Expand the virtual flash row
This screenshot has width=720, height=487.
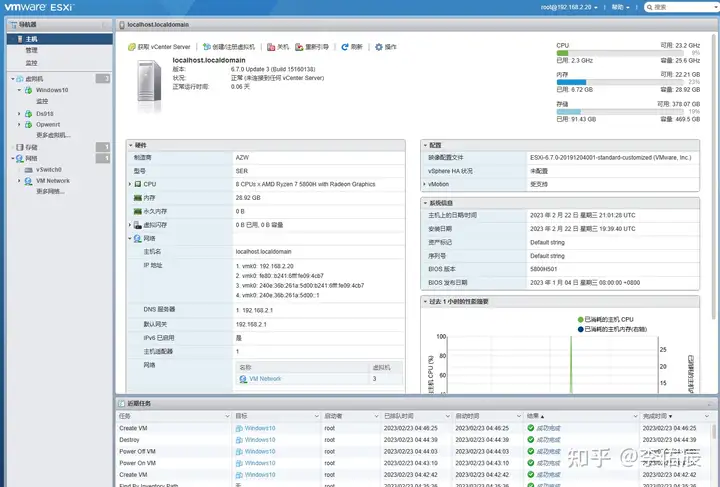[x=130, y=225]
